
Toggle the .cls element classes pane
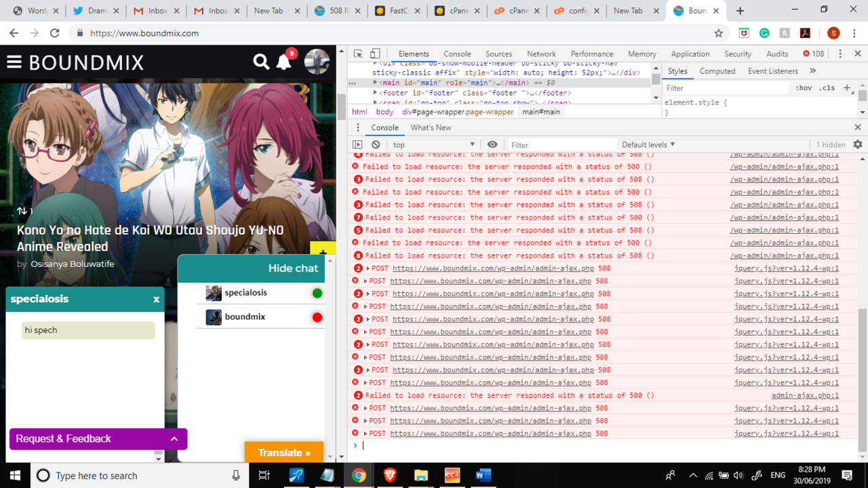point(827,87)
